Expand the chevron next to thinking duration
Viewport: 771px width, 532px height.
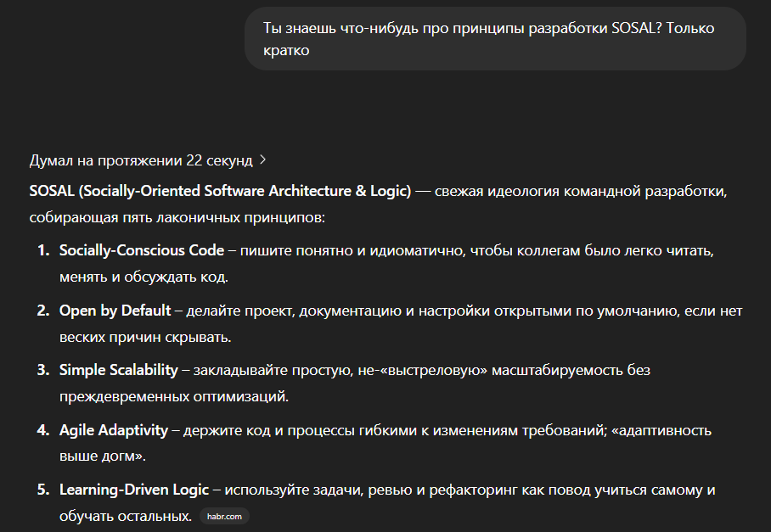(x=262, y=160)
